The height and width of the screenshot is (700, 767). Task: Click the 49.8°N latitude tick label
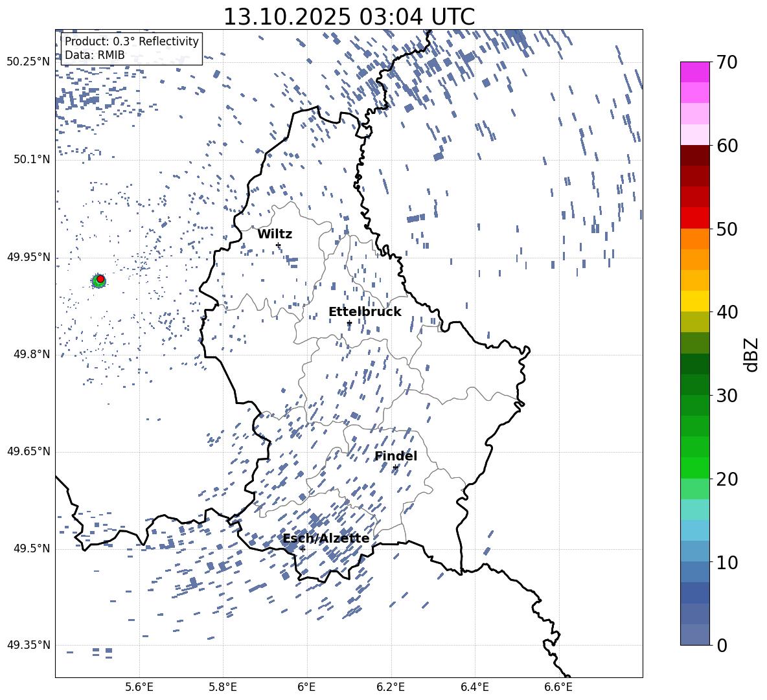[29, 354]
